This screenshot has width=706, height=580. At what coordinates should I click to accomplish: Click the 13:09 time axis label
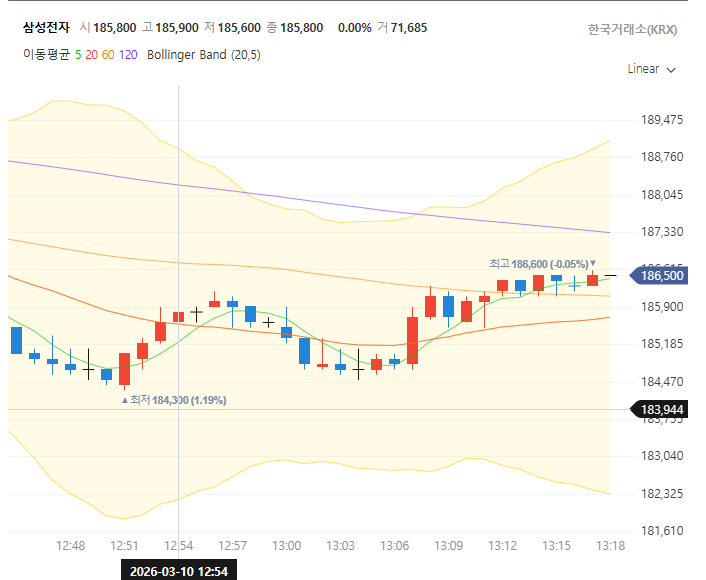click(448, 546)
